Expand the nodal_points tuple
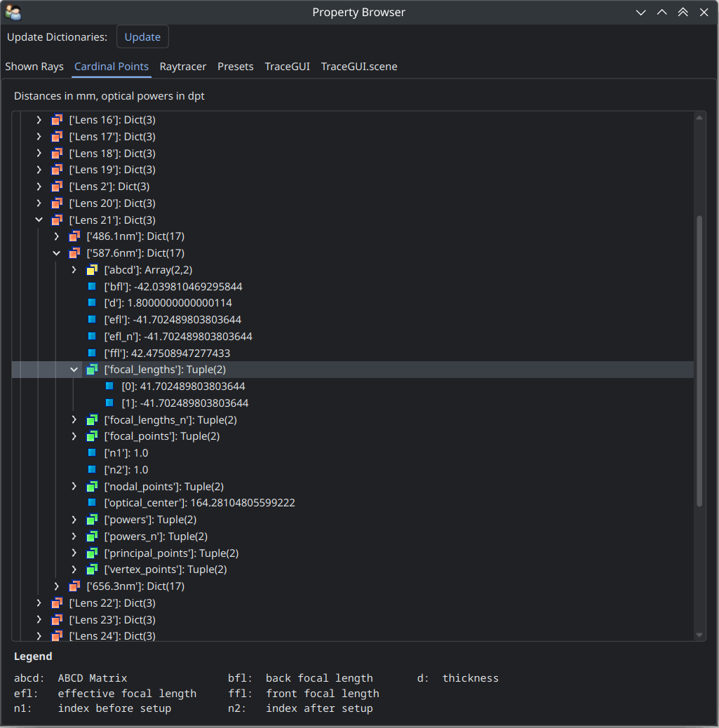 coord(74,486)
